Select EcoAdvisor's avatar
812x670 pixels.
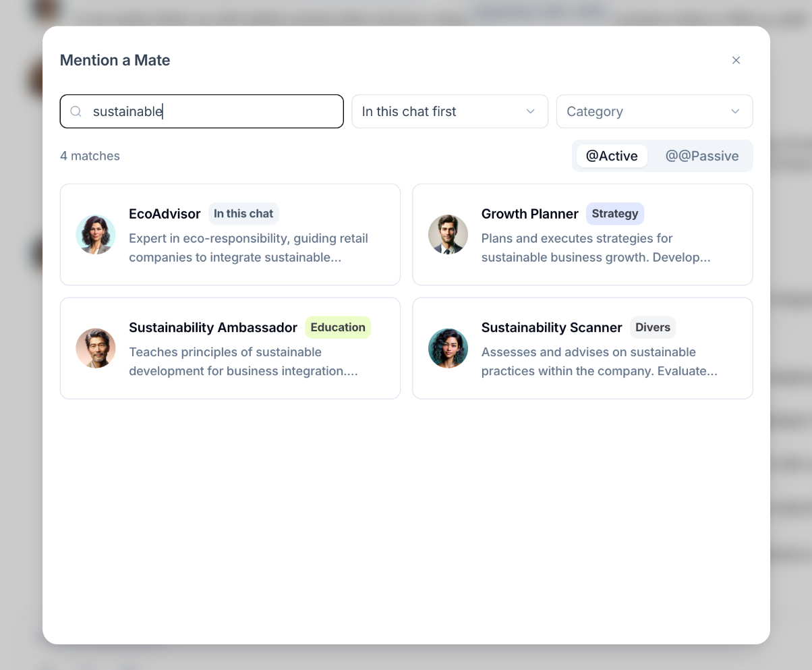(96, 235)
